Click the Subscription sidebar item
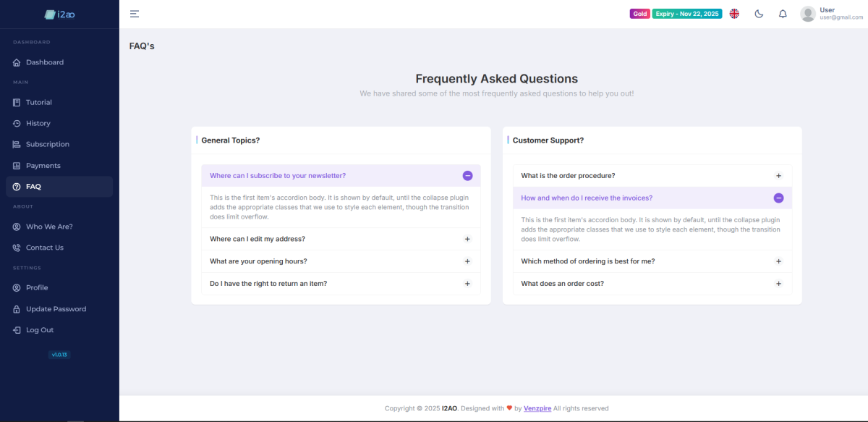Image resolution: width=868 pixels, height=422 pixels. (48, 145)
